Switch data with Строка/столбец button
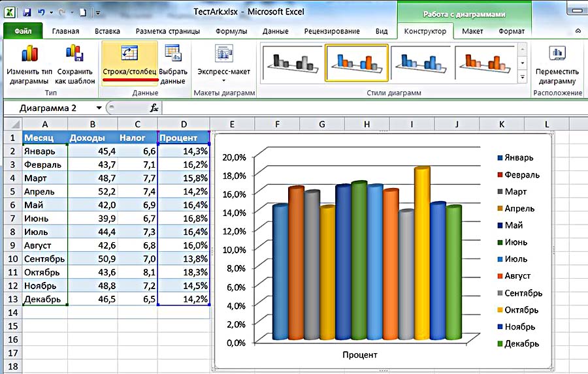The height and width of the screenshot is (374, 588). tap(129, 55)
